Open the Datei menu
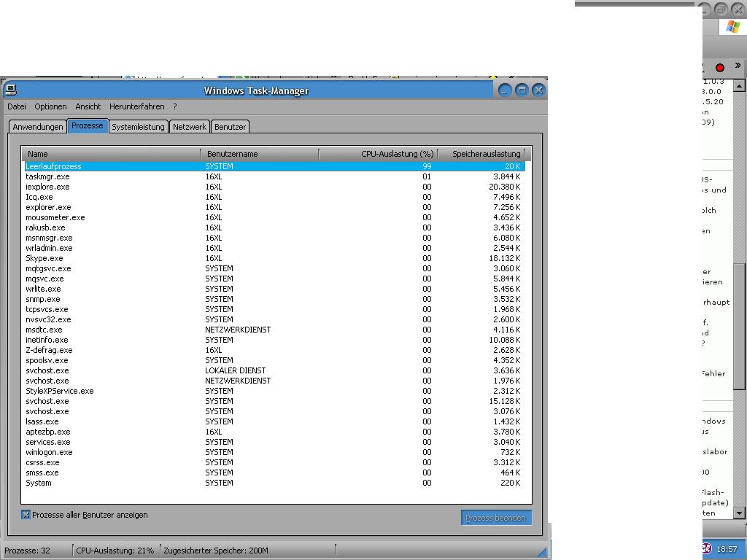 [17, 106]
